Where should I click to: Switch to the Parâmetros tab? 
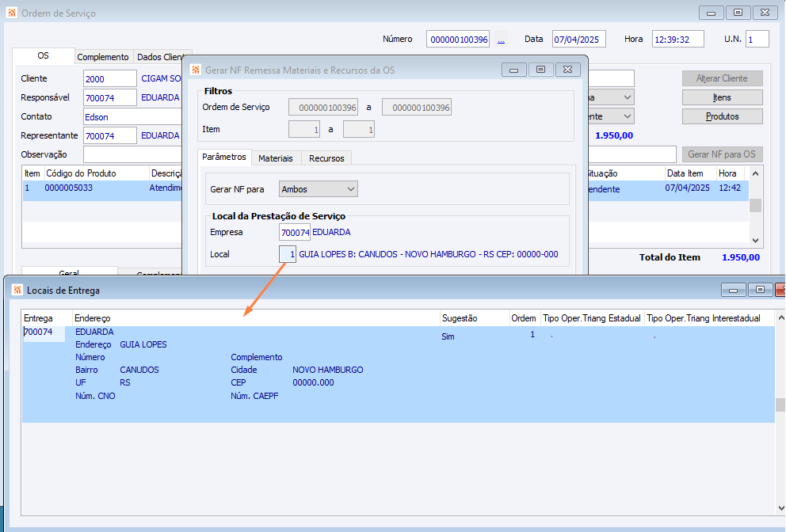[224, 158]
